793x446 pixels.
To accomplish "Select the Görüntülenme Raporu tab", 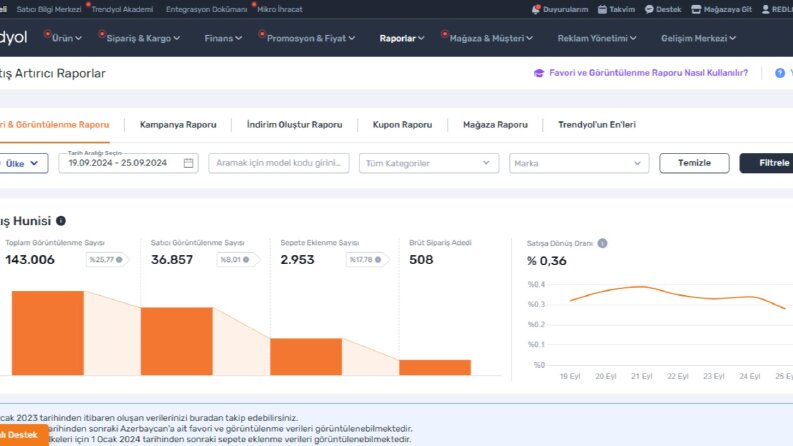I will 55,125.
